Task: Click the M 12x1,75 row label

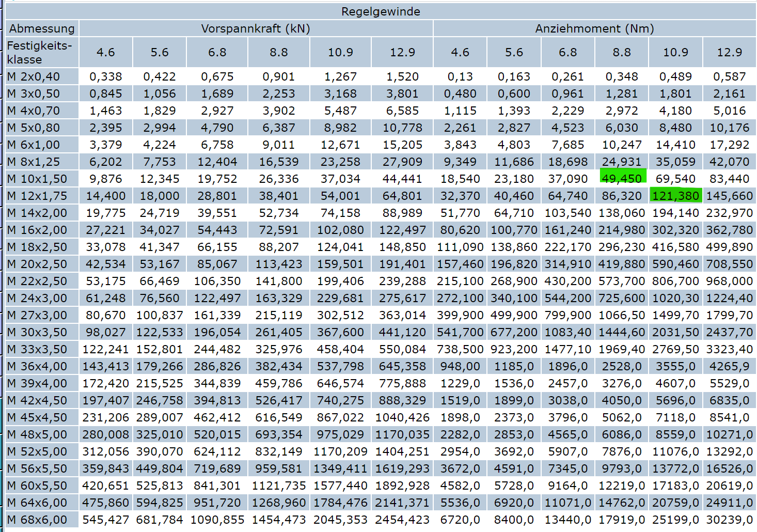Action: click(42, 196)
